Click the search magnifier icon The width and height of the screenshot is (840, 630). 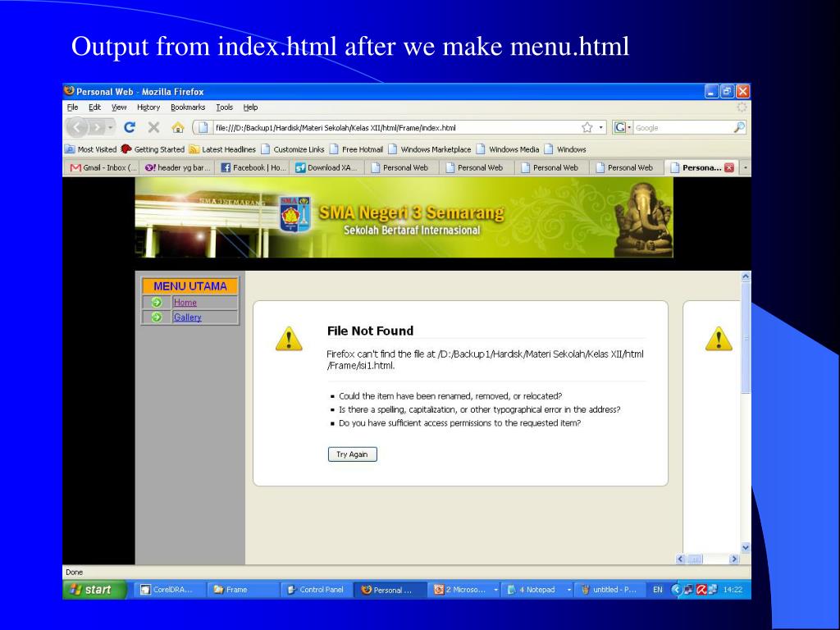point(739,127)
